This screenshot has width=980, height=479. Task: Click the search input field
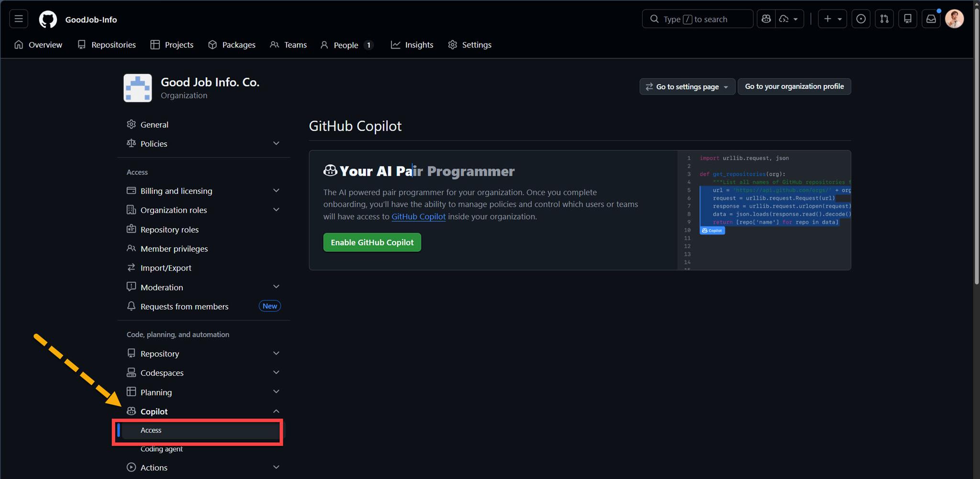pyautogui.click(x=697, y=19)
